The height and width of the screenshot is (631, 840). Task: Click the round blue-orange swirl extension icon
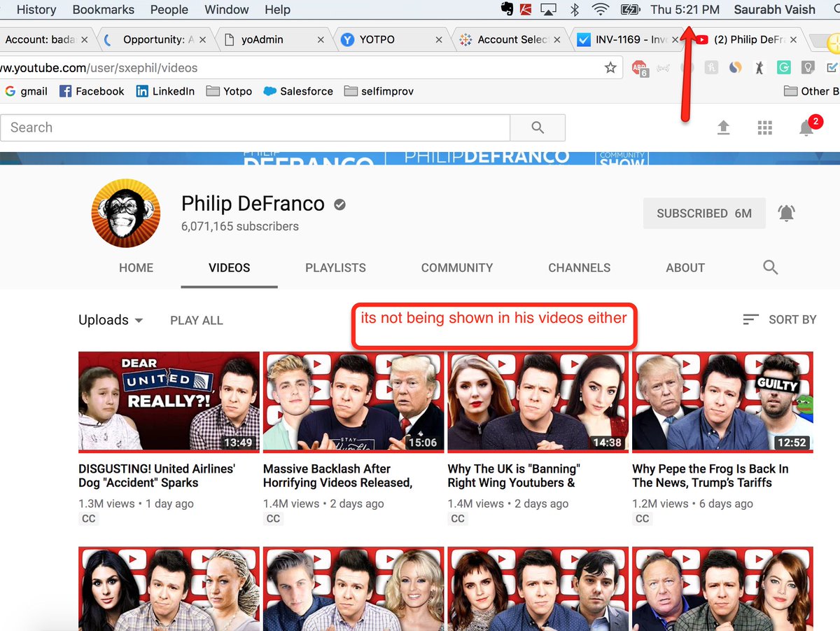735,68
